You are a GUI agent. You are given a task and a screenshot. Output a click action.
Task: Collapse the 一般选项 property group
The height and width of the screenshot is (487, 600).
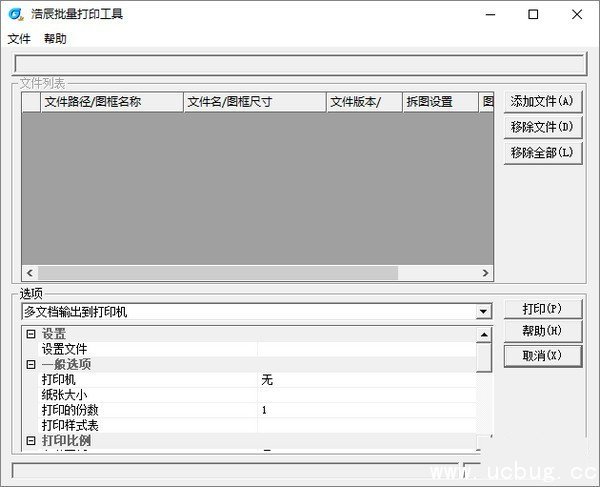pos(30,365)
